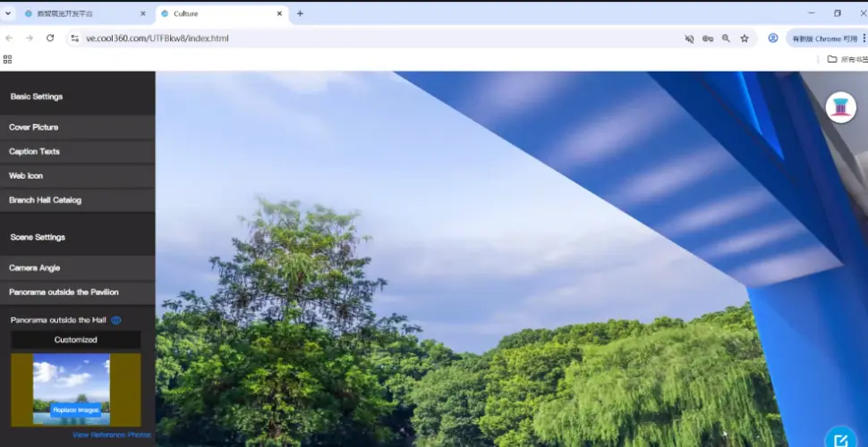Screen dimensions: 868x447
Task: Reload the current page
Action: click(50, 38)
